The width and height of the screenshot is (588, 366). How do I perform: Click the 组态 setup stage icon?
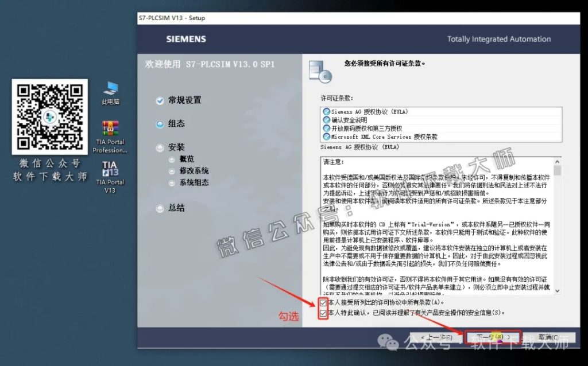click(x=160, y=124)
